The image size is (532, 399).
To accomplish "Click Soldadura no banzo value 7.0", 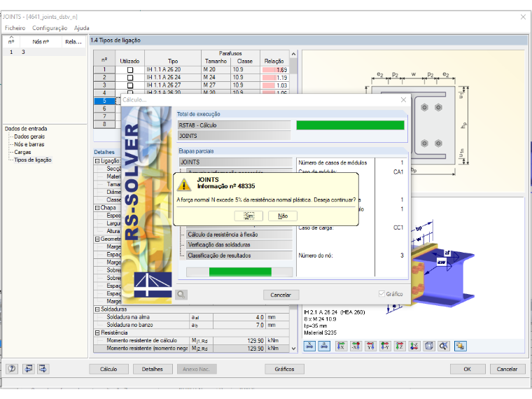I will (239, 325).
